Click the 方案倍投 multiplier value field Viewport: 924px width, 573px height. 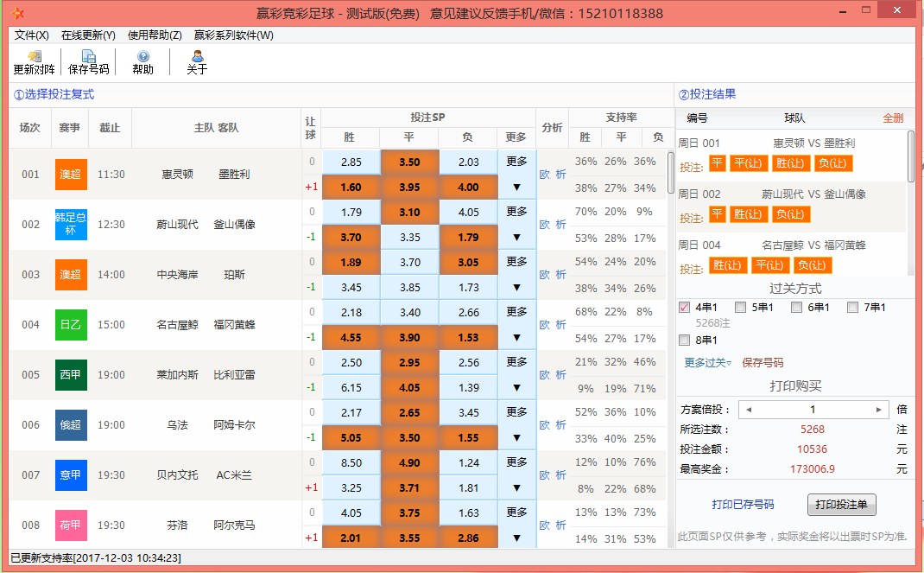click(x=813, y=410)
